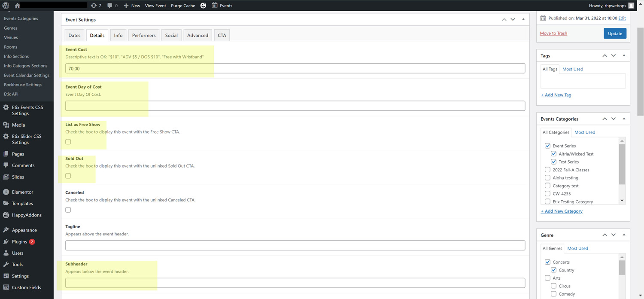
Task: Enable the List as Free Show checkbox
Action: (x=68, y=142)
